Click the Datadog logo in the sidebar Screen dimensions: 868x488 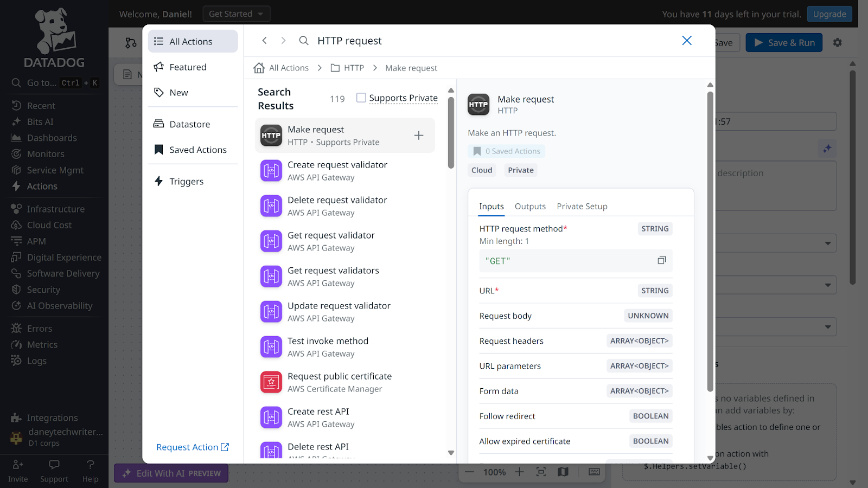[54, 38]
